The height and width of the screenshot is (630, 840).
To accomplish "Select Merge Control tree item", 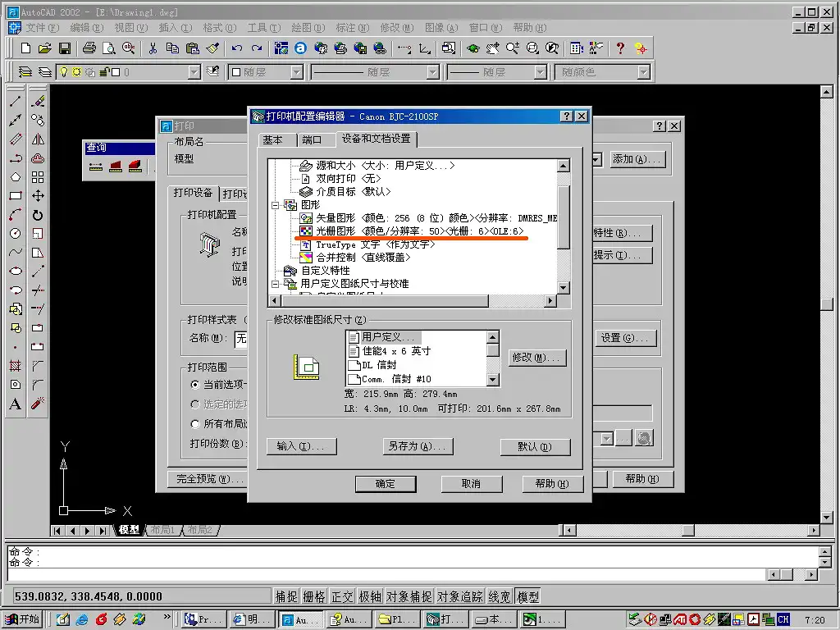I will click(354, 257).
